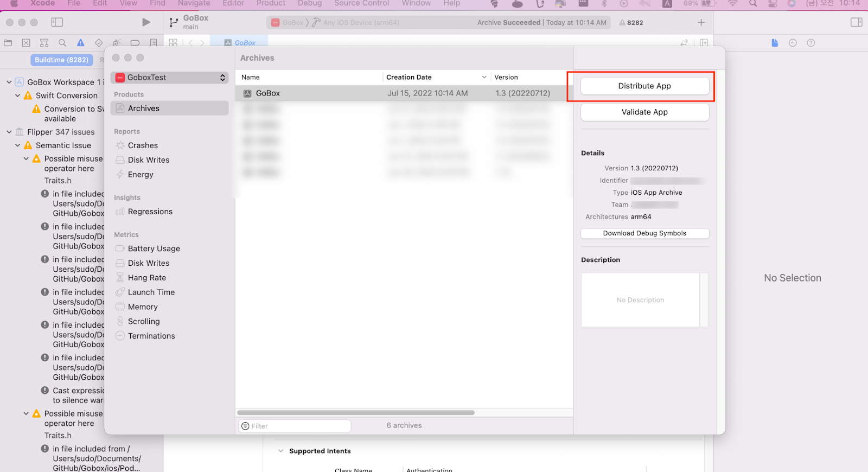
Task: Open the Memory metric
Action: [x=143, y=307]
